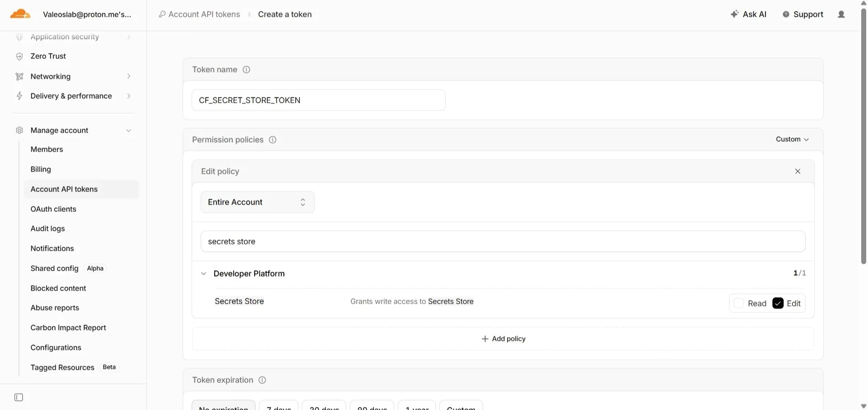Screen dimensions: 868x410
Task: Click the vertical page scrollbar
Action: pyautogui.click(x=863, y=136)
